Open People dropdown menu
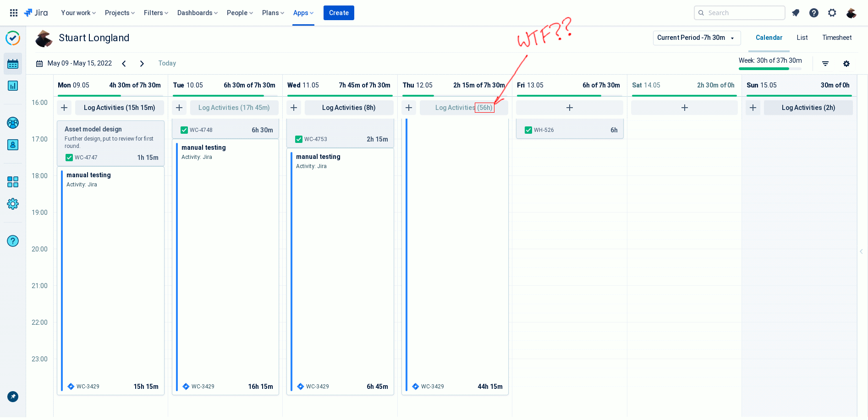This screenshot has height=420, width=868. [x=240, y=13]
